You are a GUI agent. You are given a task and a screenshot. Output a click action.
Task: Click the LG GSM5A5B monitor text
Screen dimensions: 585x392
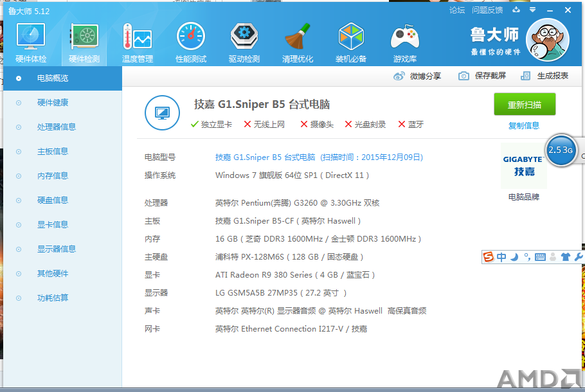(281, 293)
